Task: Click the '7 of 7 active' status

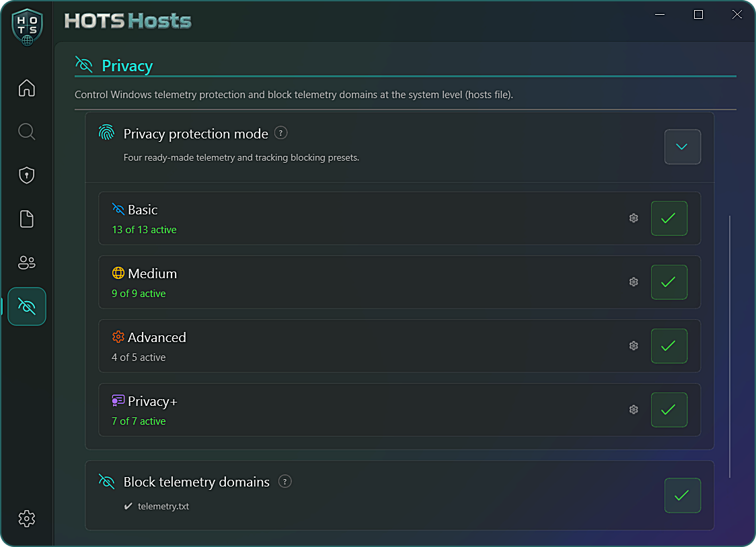Action: (139, 421)
